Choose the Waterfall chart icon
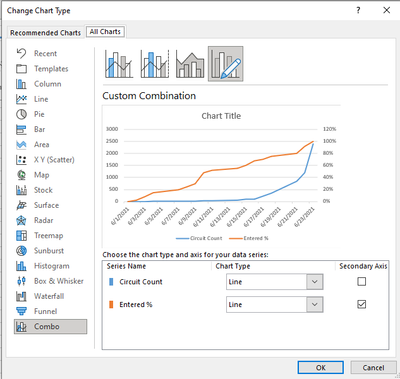Viewport: 400px width, 379px height. (21, 296)
